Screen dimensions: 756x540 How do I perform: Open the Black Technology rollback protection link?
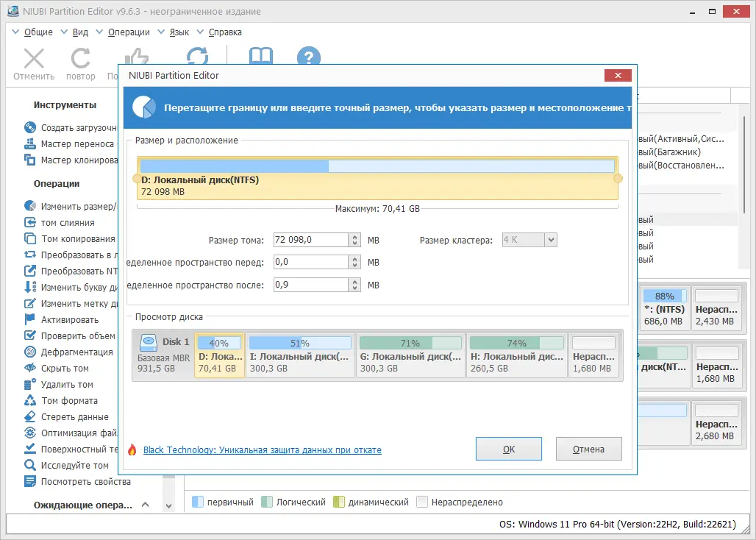point(263,450)
